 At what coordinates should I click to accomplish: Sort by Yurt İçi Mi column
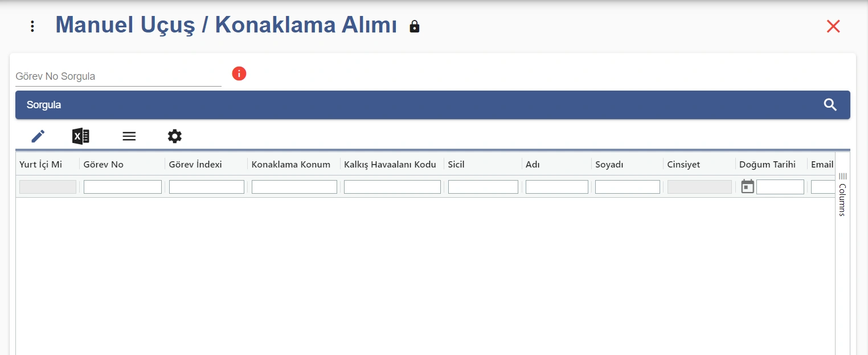coord(41,165)
